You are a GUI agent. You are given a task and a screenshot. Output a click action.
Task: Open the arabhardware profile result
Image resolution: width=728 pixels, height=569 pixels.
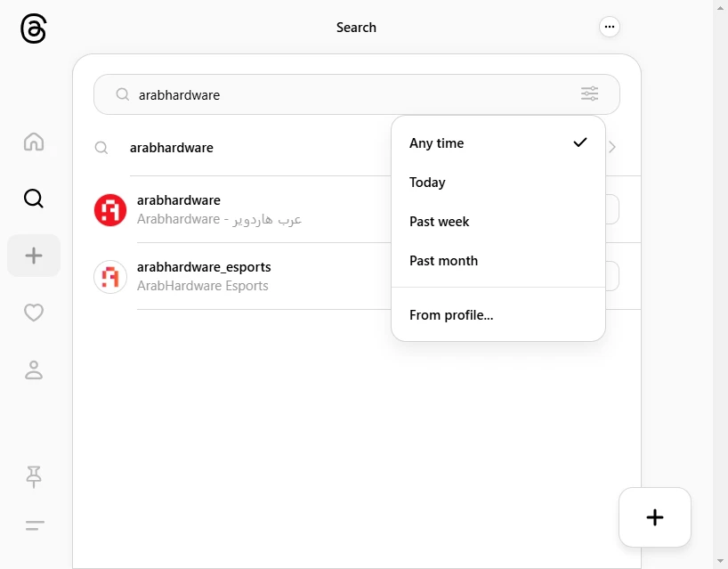(241, 209)
